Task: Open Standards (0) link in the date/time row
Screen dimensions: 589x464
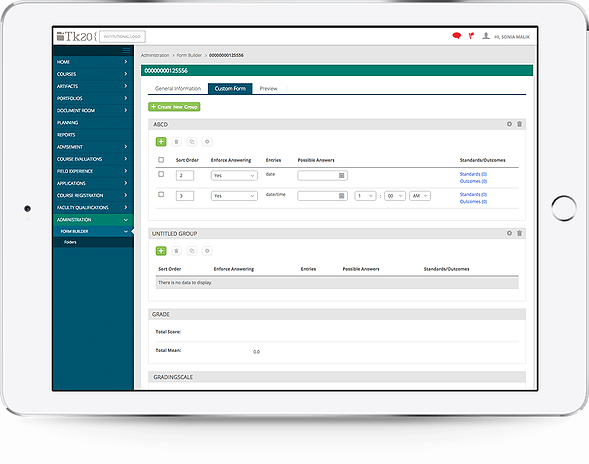Action: [473, 194]
